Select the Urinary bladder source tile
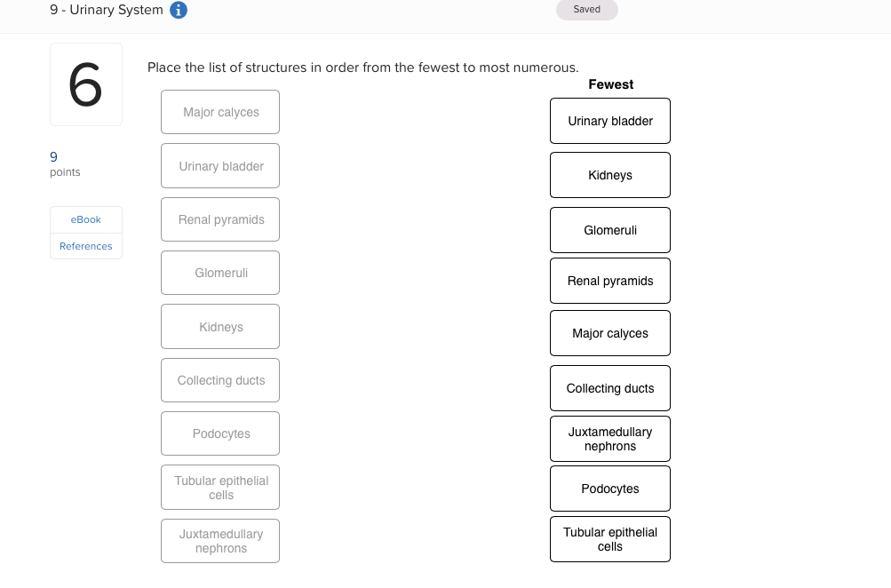Image resolution: width=891 pixels, height=588 pixels. [x=219, y=165]
